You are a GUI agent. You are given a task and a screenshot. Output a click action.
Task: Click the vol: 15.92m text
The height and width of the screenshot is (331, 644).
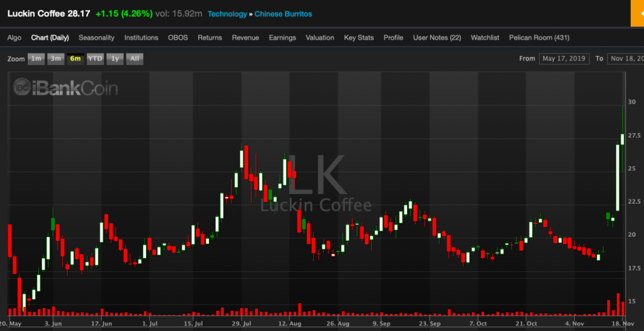[x=179, y=14]
